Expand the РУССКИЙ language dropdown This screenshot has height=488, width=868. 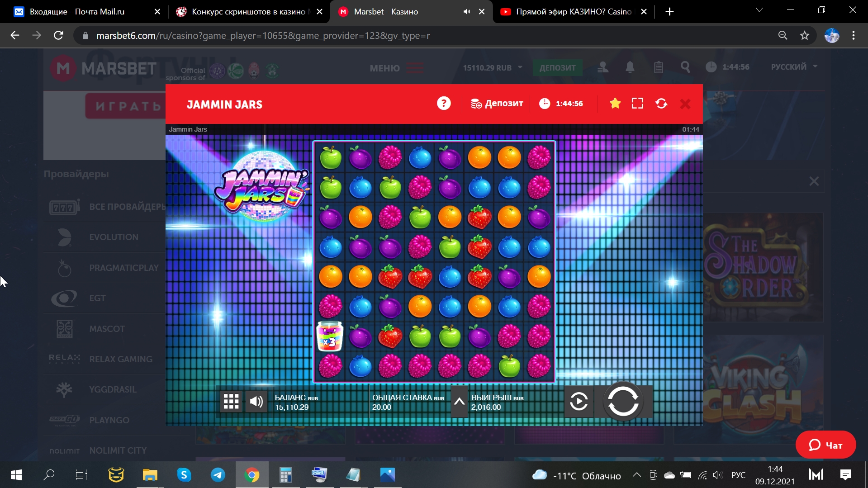794,67
